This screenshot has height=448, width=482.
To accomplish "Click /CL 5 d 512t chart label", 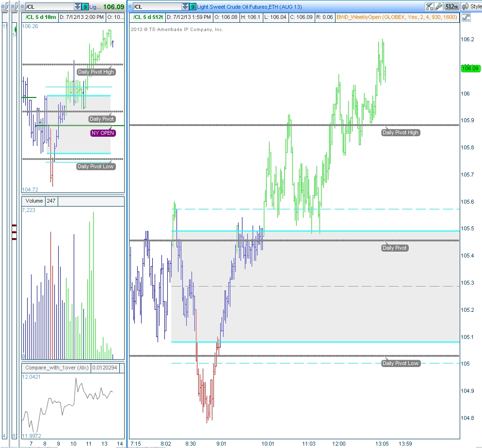I will pos(148,17).
